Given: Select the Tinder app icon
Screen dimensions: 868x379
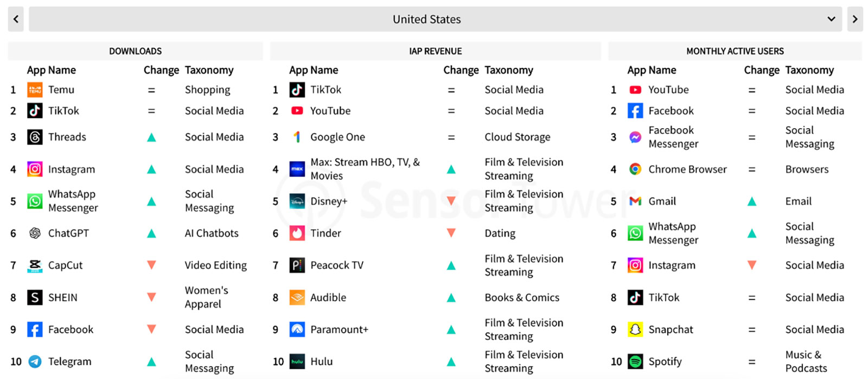Looking at the screenshot, I should click(297, 233).
